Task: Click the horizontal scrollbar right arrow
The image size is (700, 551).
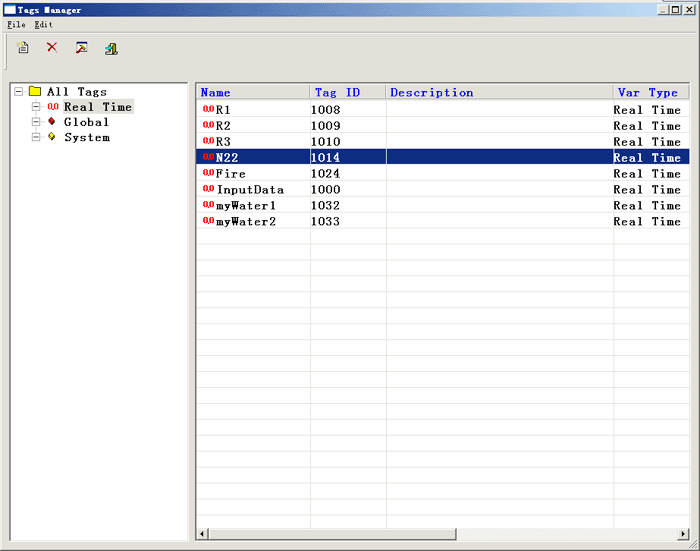Action: click(x=683, y=534)
